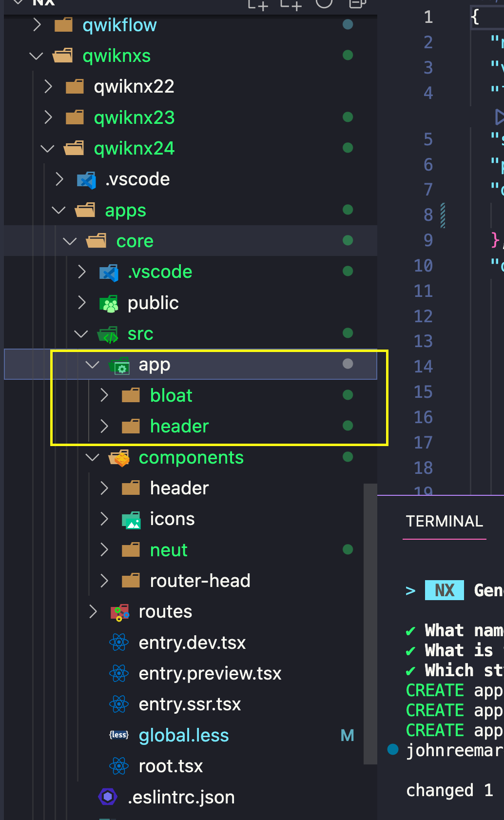Open the '.eslintrc.json' file name
504x820 pixels.
pos(181,797)
